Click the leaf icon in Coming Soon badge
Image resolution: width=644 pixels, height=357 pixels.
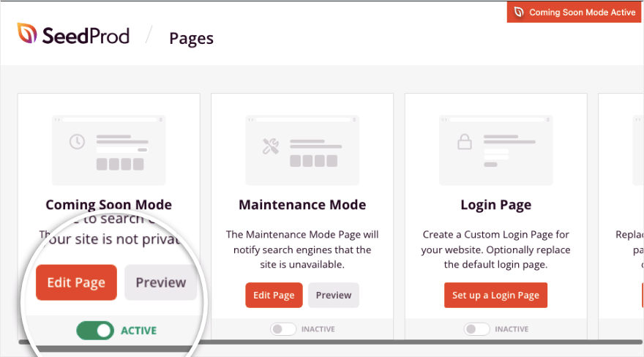click(519, 12)
